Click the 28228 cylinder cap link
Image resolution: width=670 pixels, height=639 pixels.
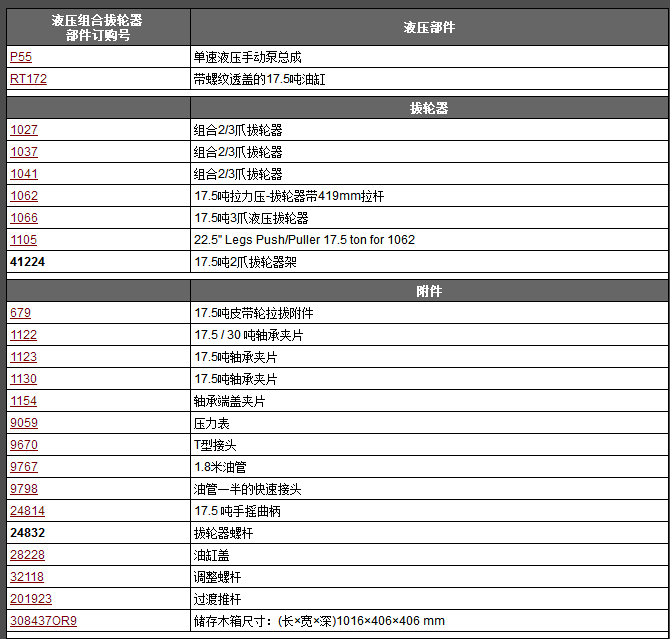pos(28,555)
